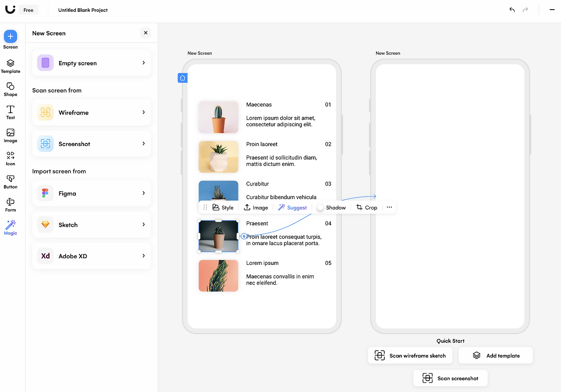
Task: Import screen from Adobe XD
Action: coord(92,256)
